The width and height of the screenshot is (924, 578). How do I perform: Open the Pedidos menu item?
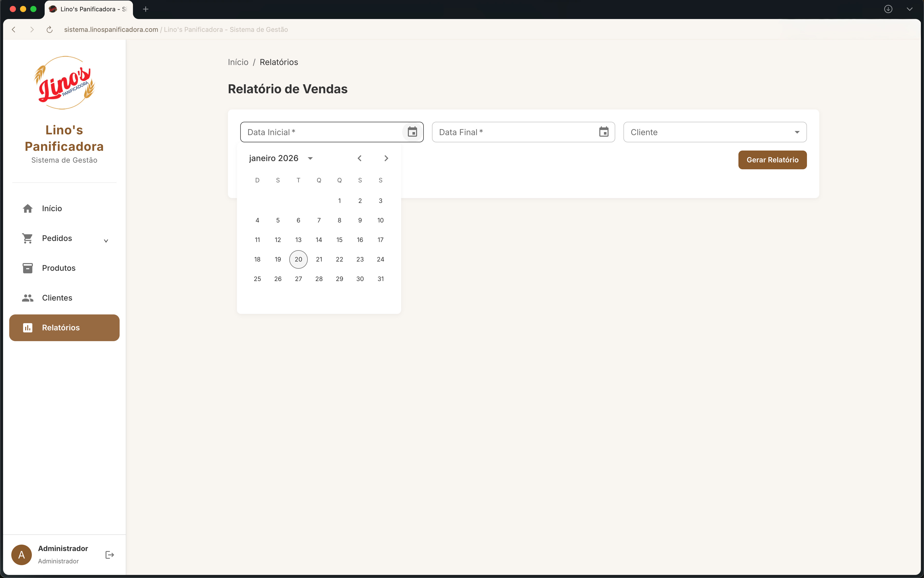coord(64,238)
